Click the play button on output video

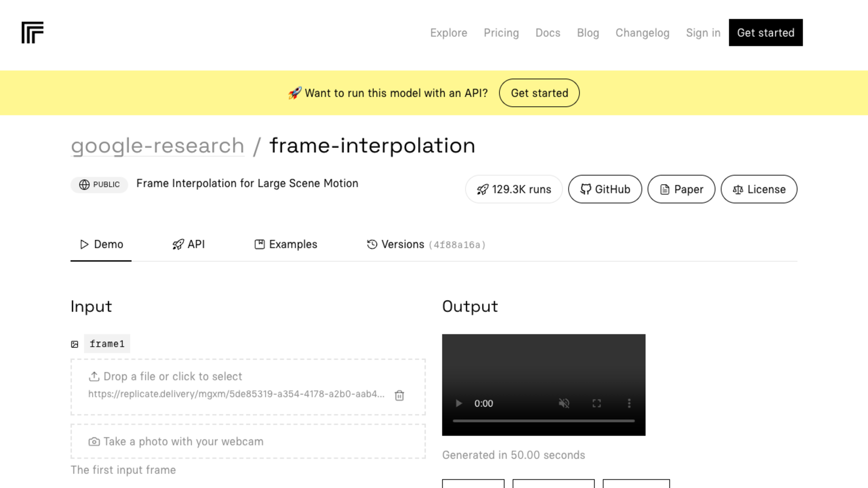[x=458, y=403]
